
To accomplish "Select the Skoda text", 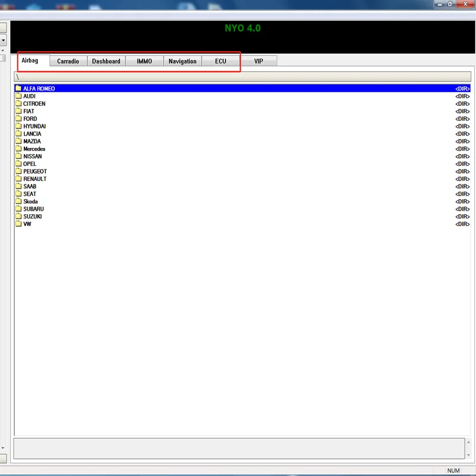I will click(31, 201).
